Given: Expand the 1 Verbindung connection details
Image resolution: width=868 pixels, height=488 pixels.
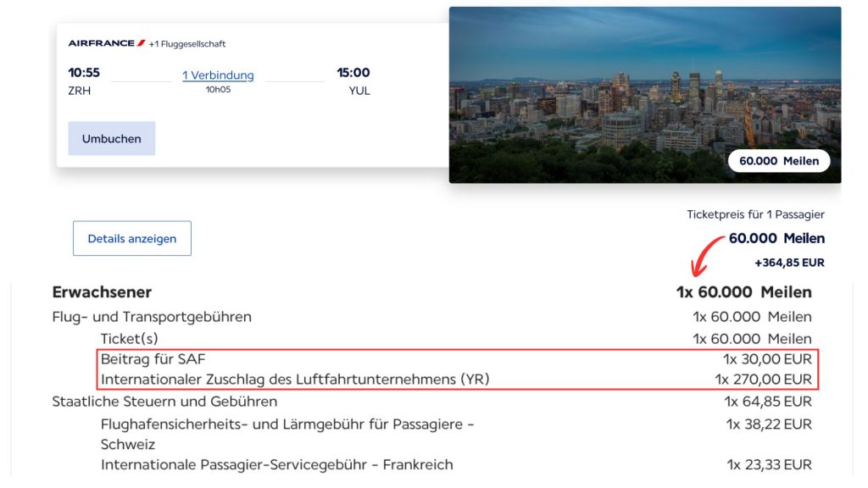Looking at the screenshot, I should 217,75.
